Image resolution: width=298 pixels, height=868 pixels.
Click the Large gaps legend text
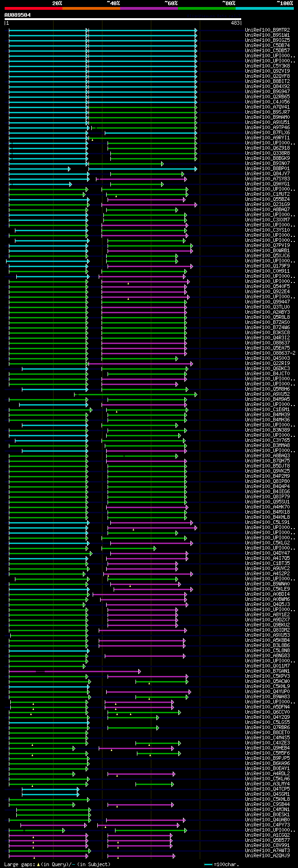click(57, 864)
